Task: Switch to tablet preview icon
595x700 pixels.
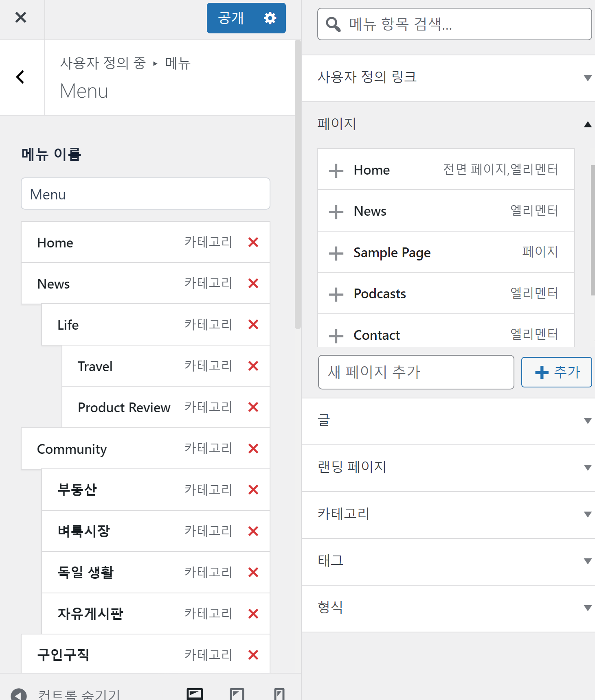Action: point(237,694)
